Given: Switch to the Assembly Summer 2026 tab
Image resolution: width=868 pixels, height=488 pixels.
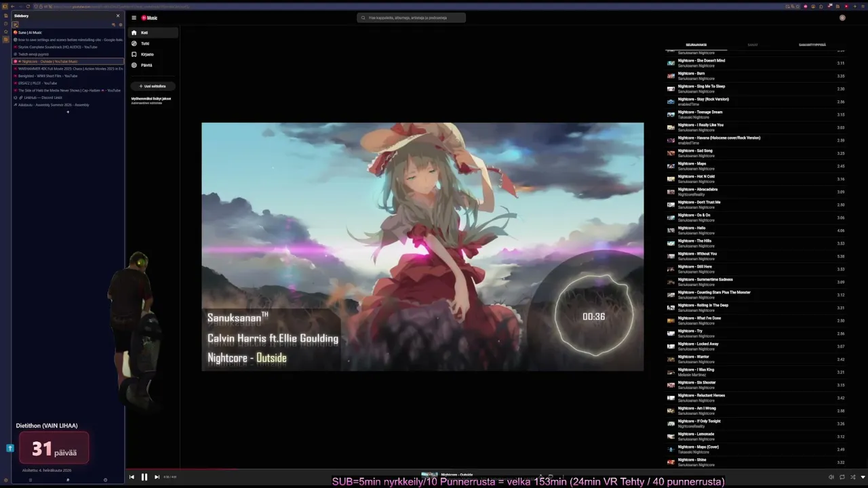Looking at the screenshot, I should 68,105.
